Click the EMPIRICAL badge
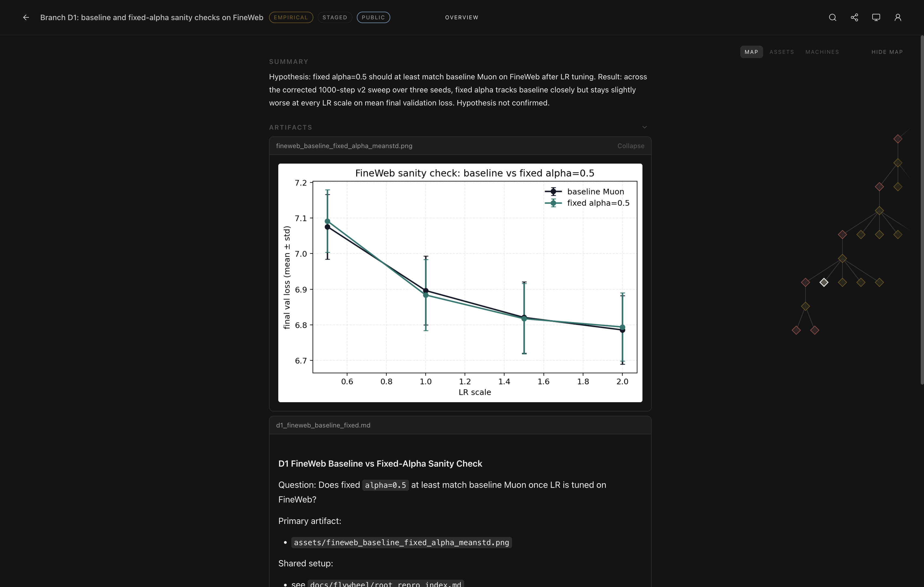Viewport: 924px width, 587px height. [x=291, y=17]
